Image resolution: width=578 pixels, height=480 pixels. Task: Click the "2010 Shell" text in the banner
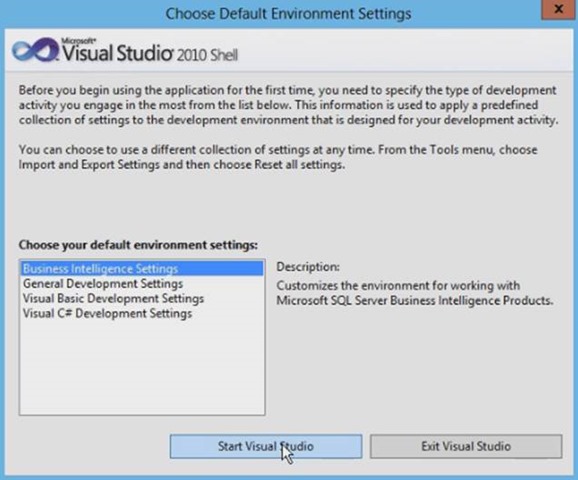click(x=207, y=55)
